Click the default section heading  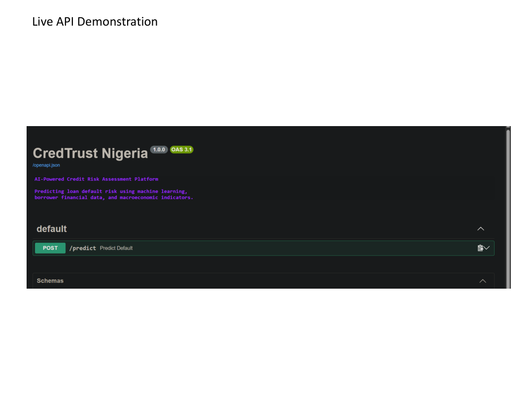point(52,229)
